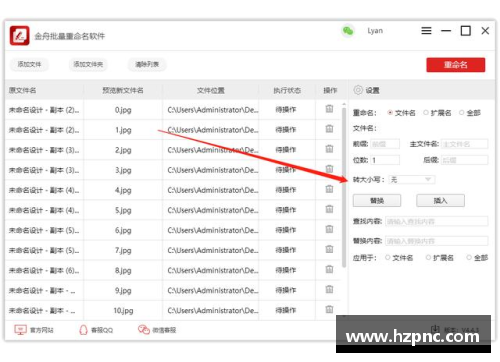The image size is (500, 362).
Task: Open the 转大小写 dropdown
Action: click(412, 180)
